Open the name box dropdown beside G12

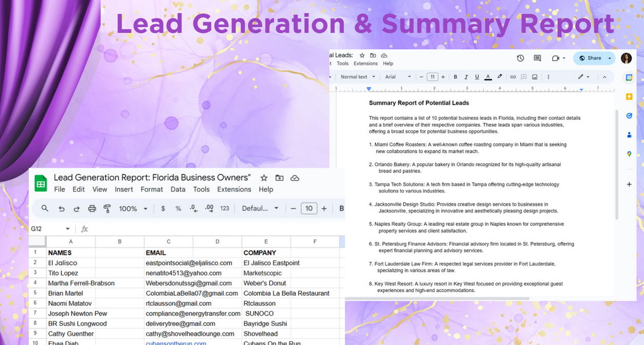pos(68,229)
